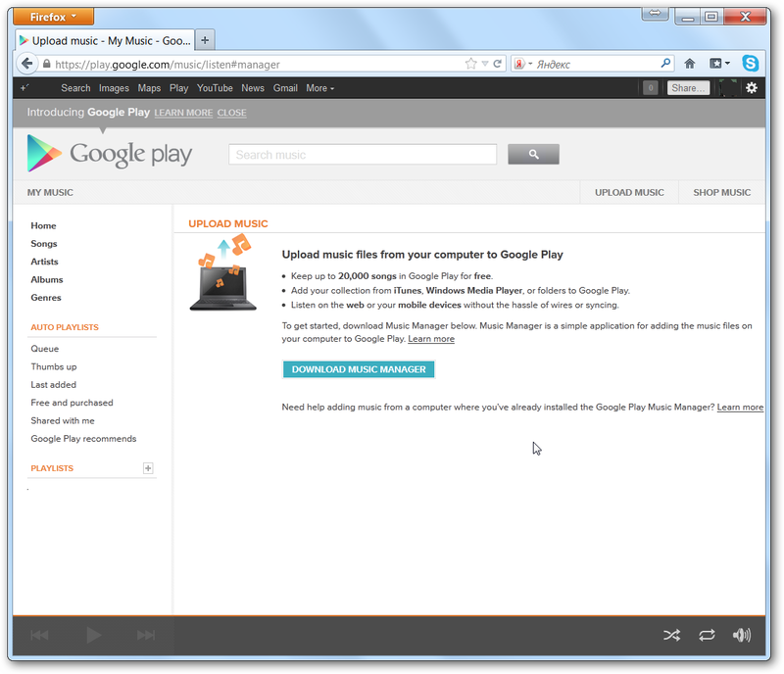This screenshot has height=674, width=784.
Task: Open Shared with me playlist
Action: click(x=63, y=420)
